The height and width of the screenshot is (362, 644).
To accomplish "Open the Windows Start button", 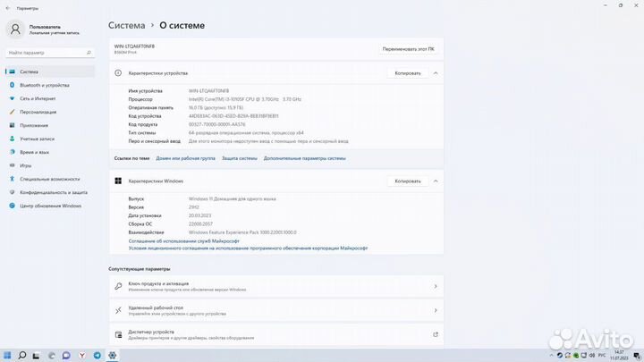I will click(x=7, y=355).
